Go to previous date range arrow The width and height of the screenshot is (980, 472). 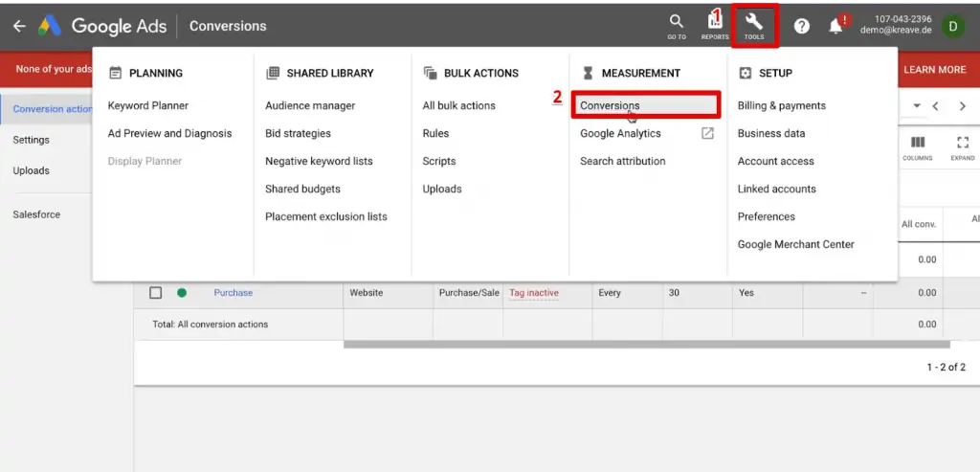click(x=936, y=106)
